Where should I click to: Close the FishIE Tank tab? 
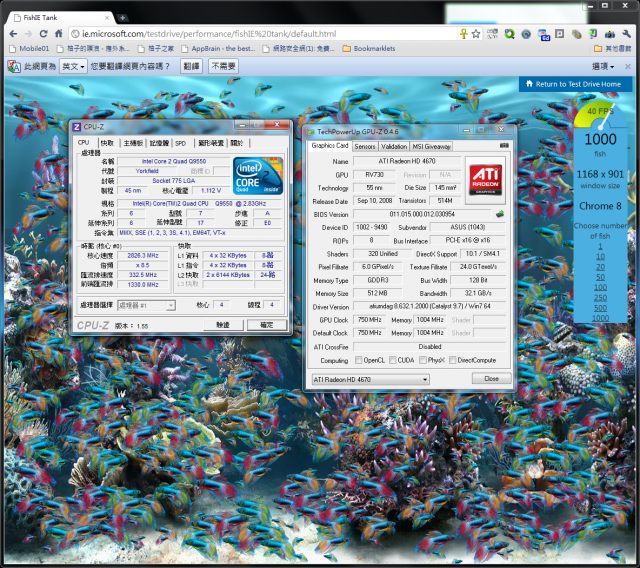tap(107, 18)
